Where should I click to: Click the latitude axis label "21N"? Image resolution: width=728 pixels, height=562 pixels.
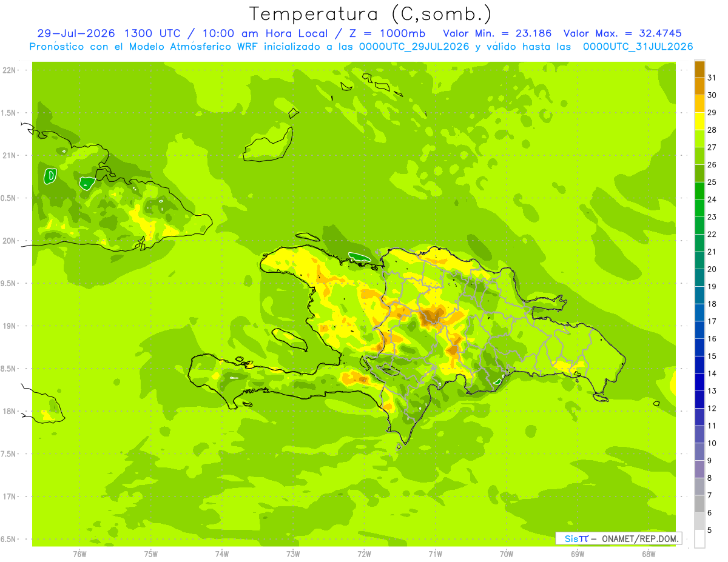point(10,155)
